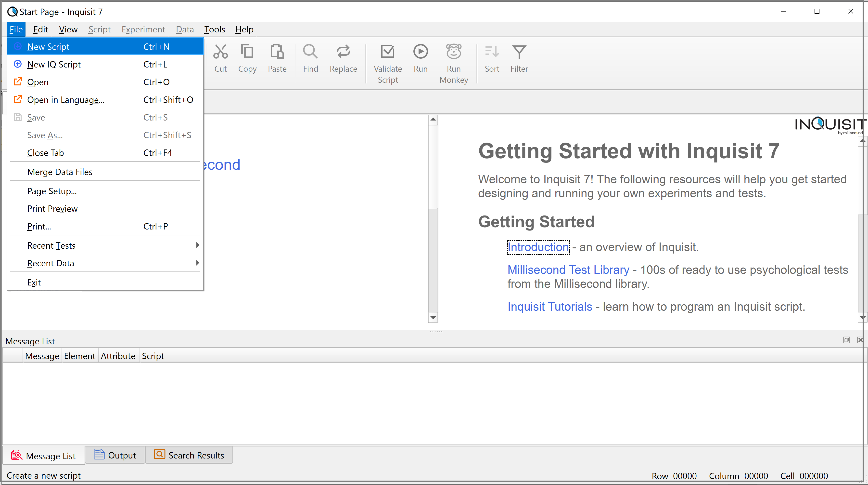The height and width of the screenshot is (485, 868).
Task: Click the Output tab document icon
Action: coord(99,454)
